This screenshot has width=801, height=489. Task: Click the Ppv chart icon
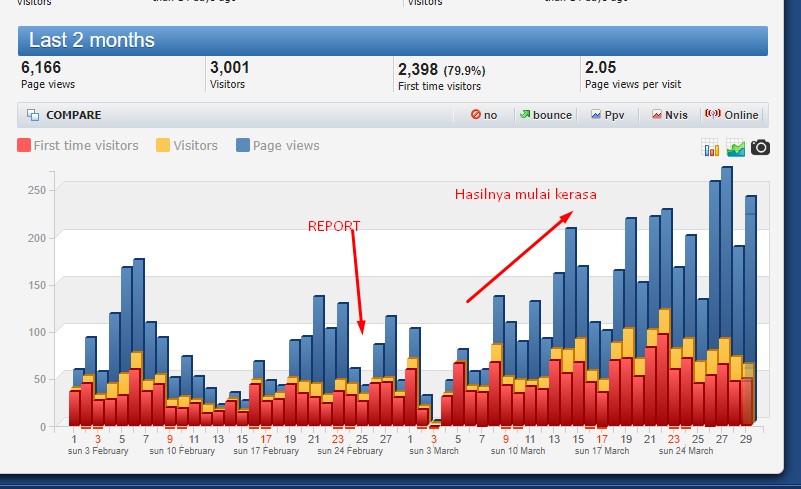[x=596, y=114]
